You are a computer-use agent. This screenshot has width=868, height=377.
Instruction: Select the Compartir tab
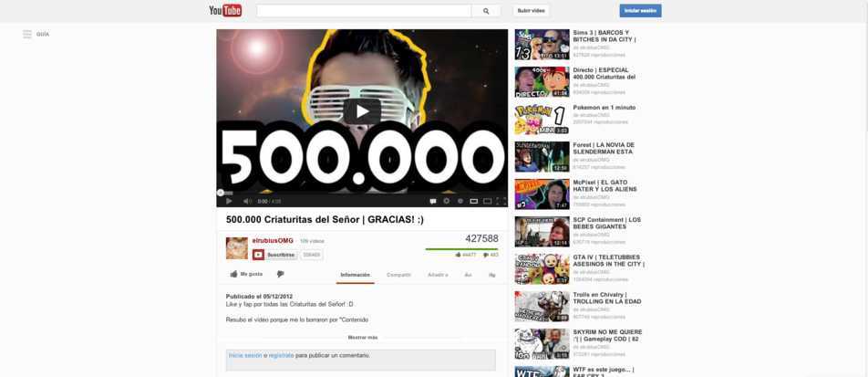(398, 275)
